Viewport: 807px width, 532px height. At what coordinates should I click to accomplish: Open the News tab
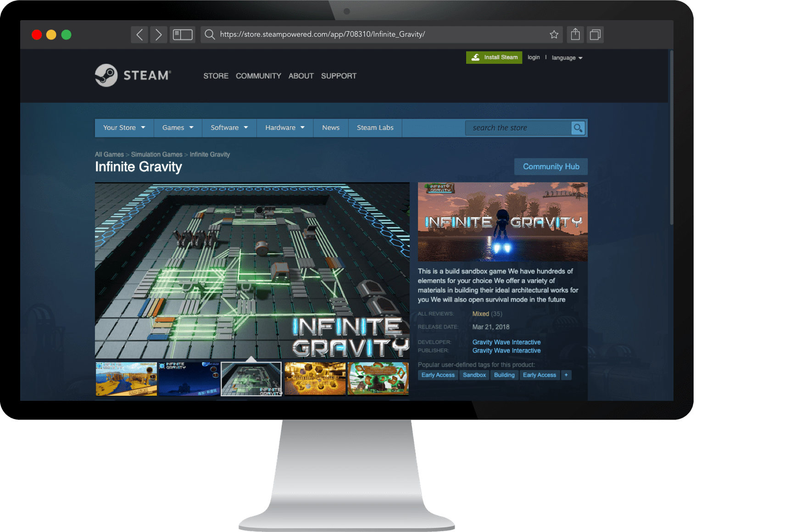point(331,127)
